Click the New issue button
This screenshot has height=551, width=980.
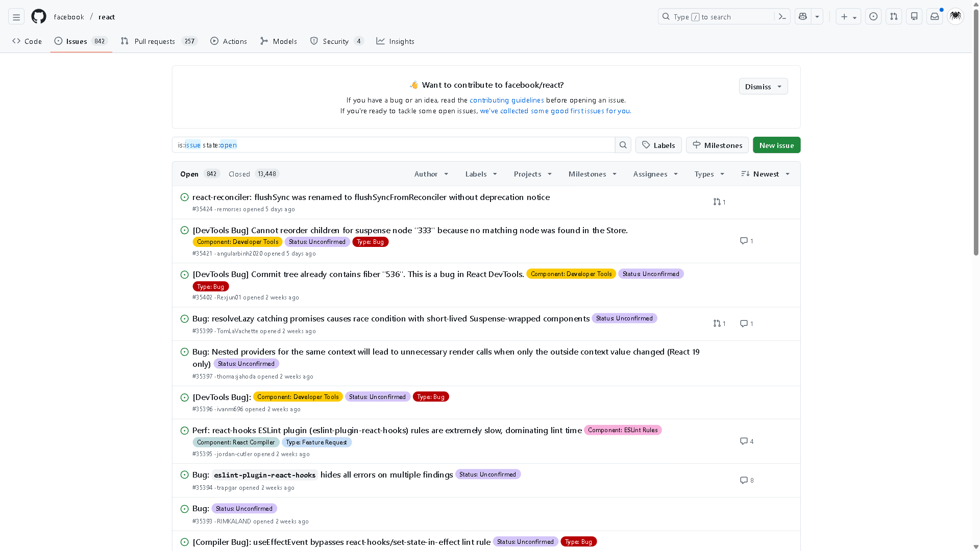pos(776,145)
